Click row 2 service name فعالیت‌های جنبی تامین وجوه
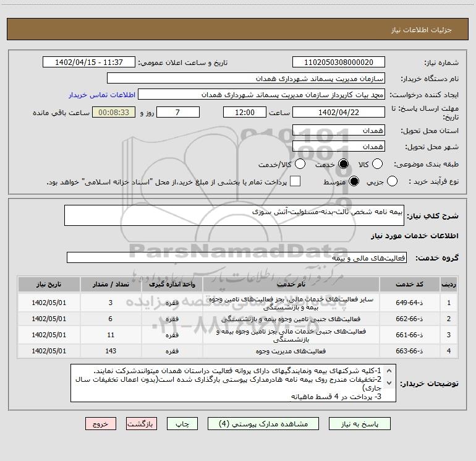The image size is (476, 461). coord(291,319)
